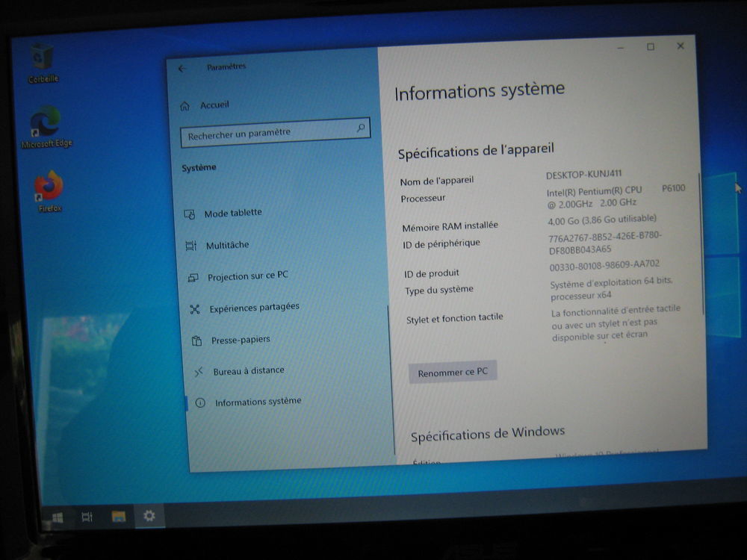Viewport: 747px width, 560px height.
Task: Click the search magnifier icon
Action: click(x=361, y=128)
